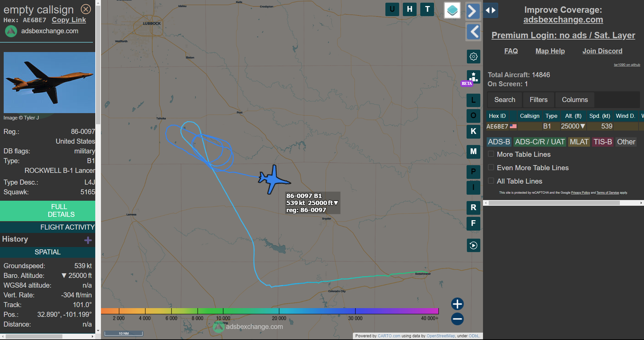Open the Search tab
The height and width of the screenshot is (340, 644).
pyautogui.click(x=504, y=100)
